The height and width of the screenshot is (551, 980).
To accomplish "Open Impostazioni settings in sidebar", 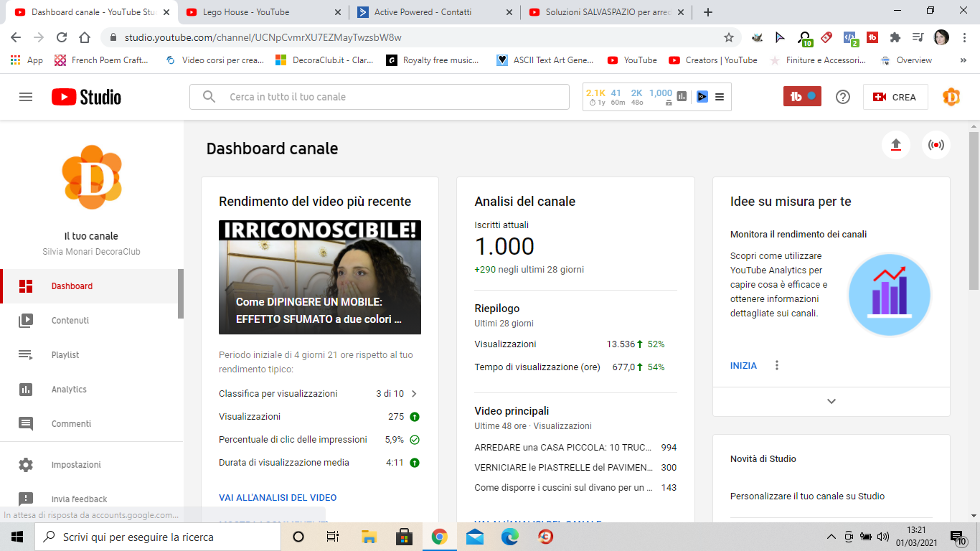I will [89, 465].
